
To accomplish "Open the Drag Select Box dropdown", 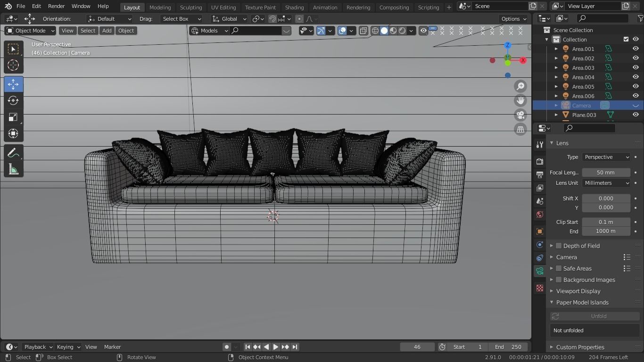I will tap(181, 19).
